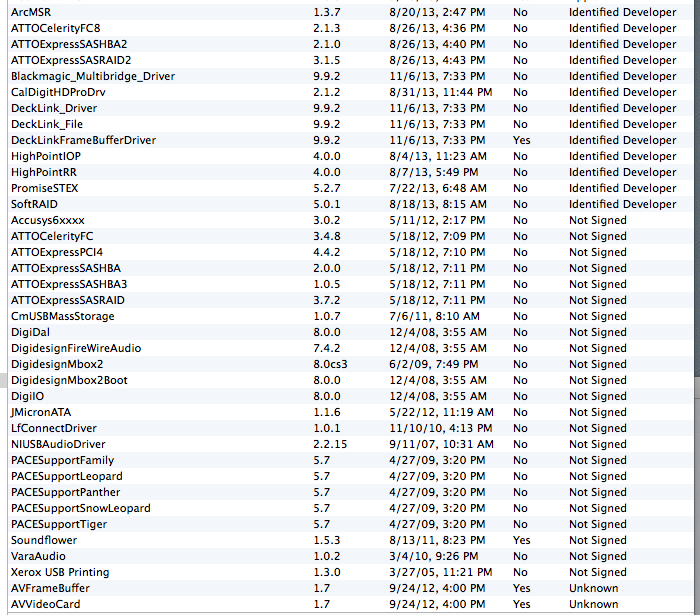Viewport: 700px width, 615px height.
Task: Click the date 11/10/10, 4:13 PM
Action: click(x=441, y=428)
